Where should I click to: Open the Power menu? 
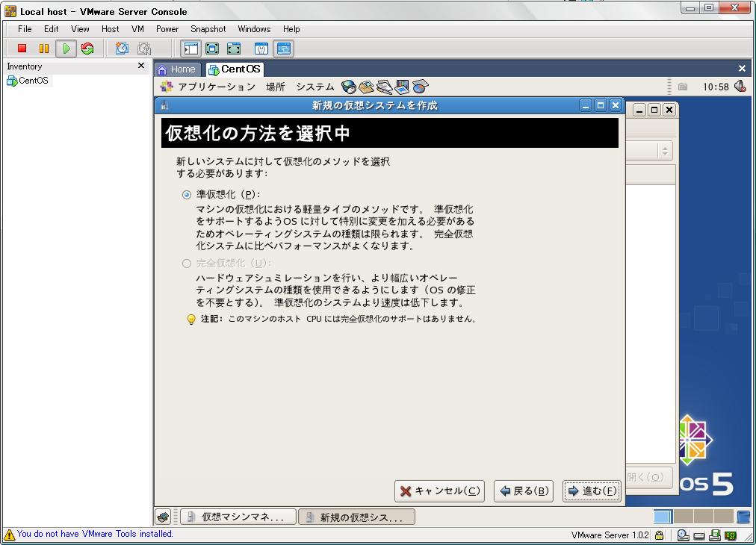[x=167, y=29]
